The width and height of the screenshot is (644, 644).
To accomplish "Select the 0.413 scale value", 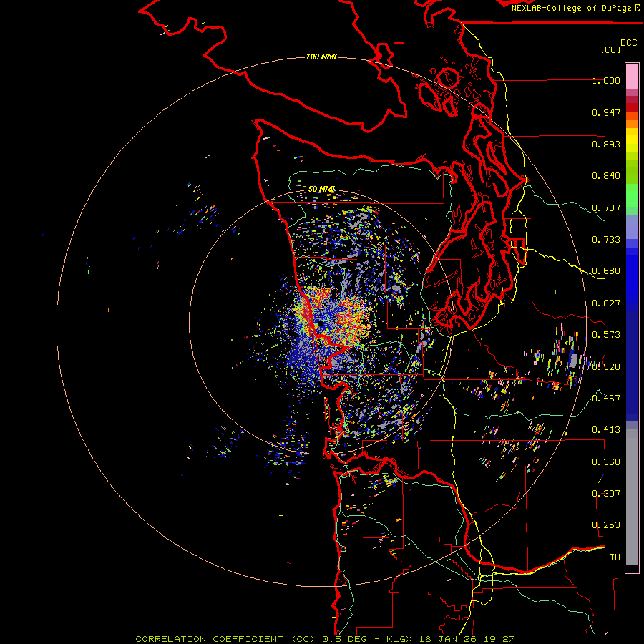I will pyautogui.click(x=606, y=430).
